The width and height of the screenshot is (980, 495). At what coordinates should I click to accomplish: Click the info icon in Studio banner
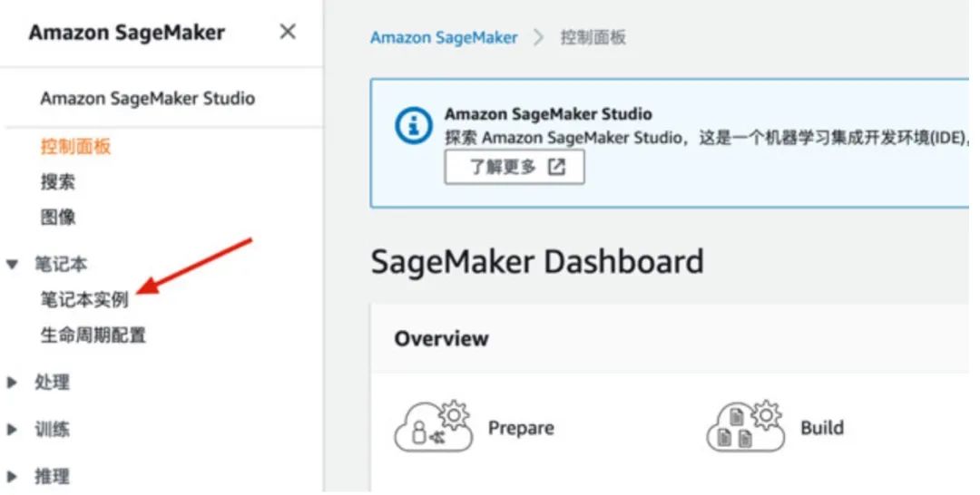[414, 125]
